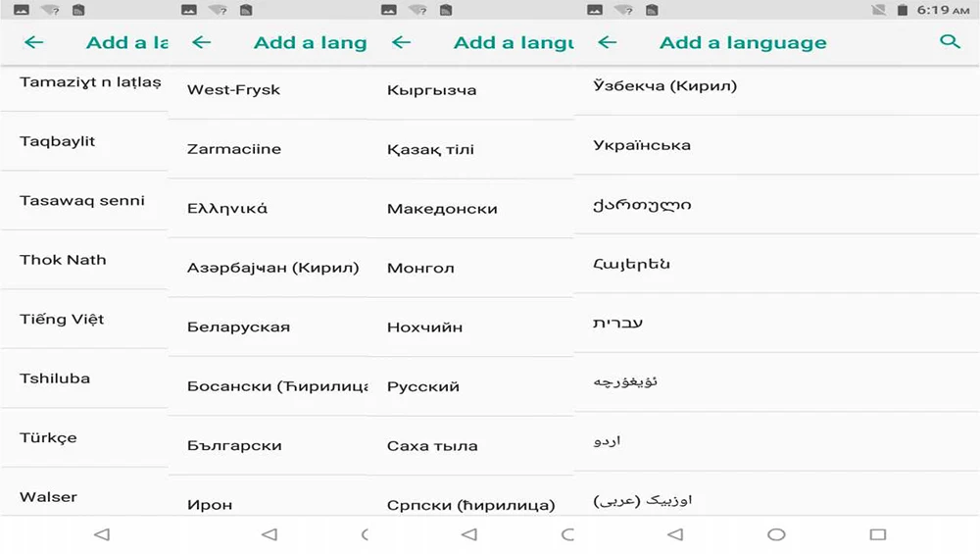Pick Беларуская language
This screenshot has width=980, height=554.
click(x=269, y=327)
